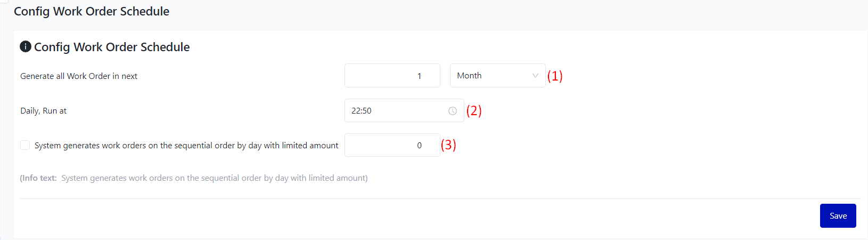Click the info icon beside the section heading
Viewport: 868px width, 240px height.
(x=26, y=47)
